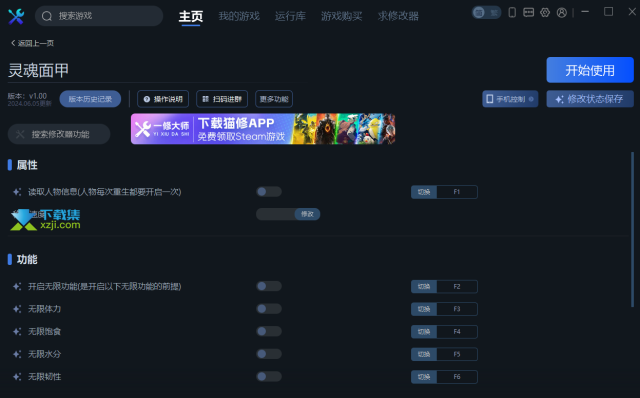Image resolution: width=640 pixels, height=398 pixels.
Task: Click the F6 hotkey field
Action: [x=457, y=377]
